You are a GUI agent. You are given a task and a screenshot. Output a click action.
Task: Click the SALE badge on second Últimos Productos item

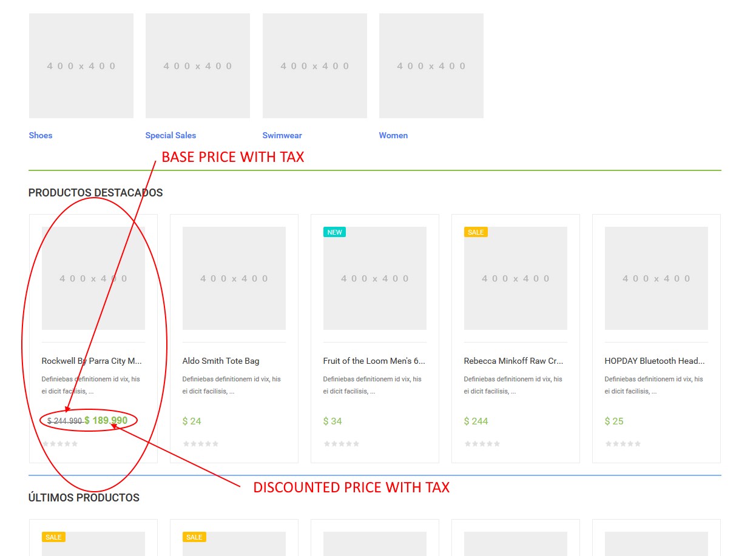194,537
